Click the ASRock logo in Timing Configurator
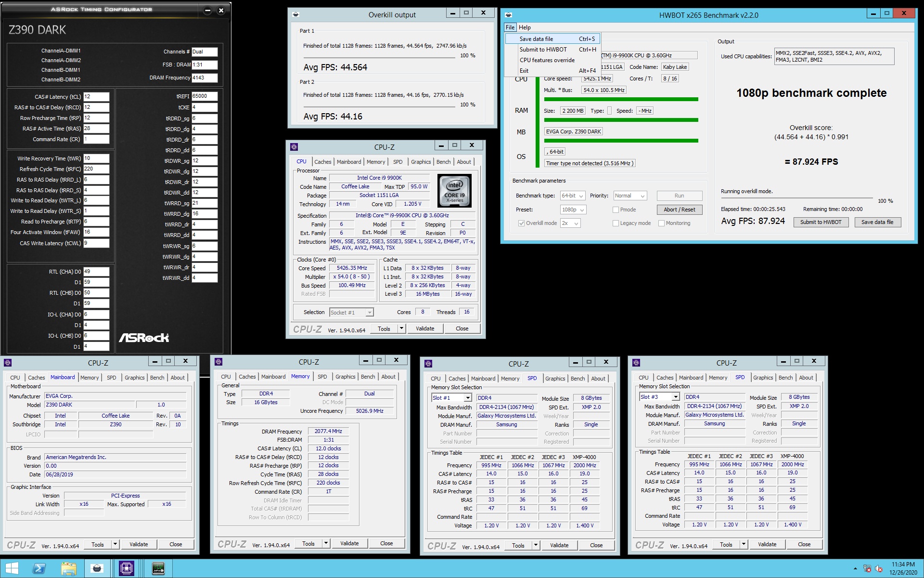This screenshot has width=924, height=578. [144, 338]
